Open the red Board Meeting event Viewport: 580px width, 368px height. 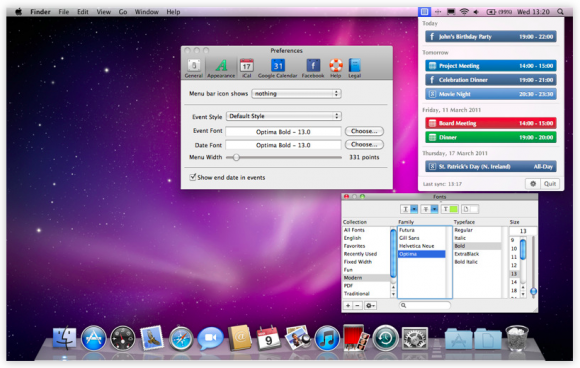coord(491,123)
